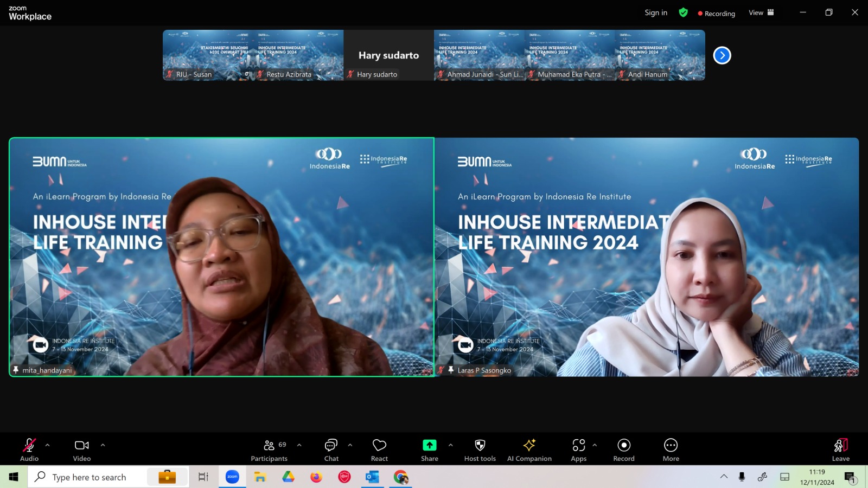Click the Sign in link
The image size is (868, 488).
pos(656,12)
